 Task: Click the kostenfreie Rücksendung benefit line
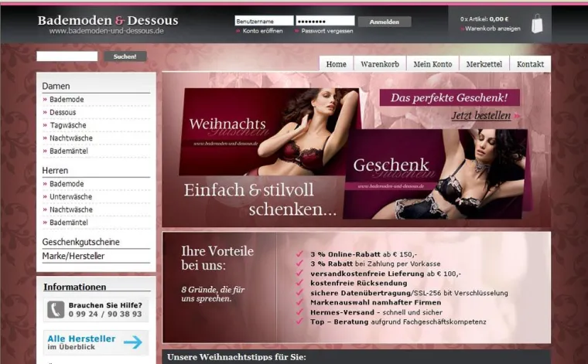pos(358,283)
